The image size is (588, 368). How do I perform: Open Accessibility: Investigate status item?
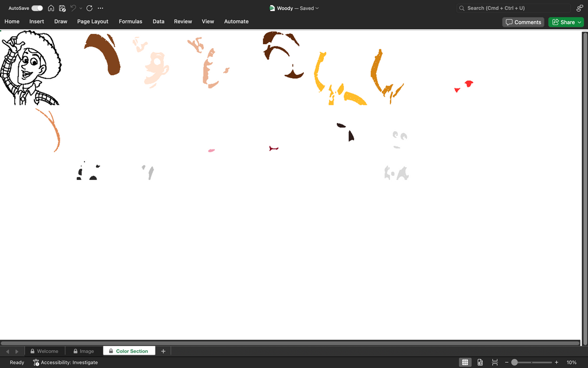(65, 362)
